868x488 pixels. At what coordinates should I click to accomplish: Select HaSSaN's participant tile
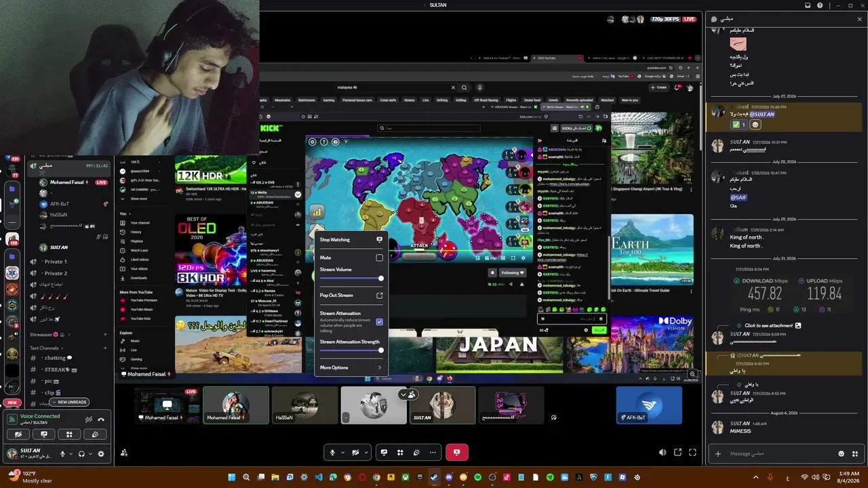[x=304, y=405]
